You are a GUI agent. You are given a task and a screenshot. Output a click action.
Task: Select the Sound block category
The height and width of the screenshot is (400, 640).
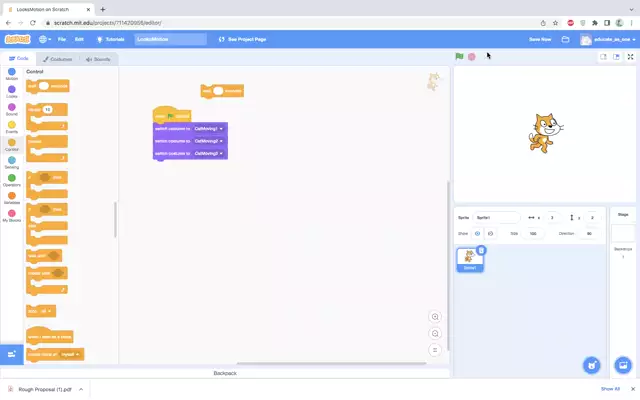pyautogui.click(x=11, y=109)
